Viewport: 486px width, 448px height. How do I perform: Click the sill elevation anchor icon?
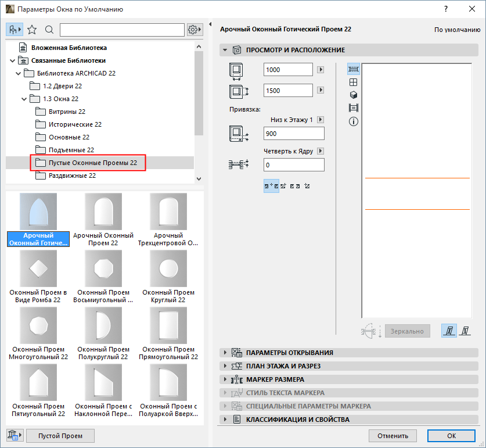pos(239,134)
